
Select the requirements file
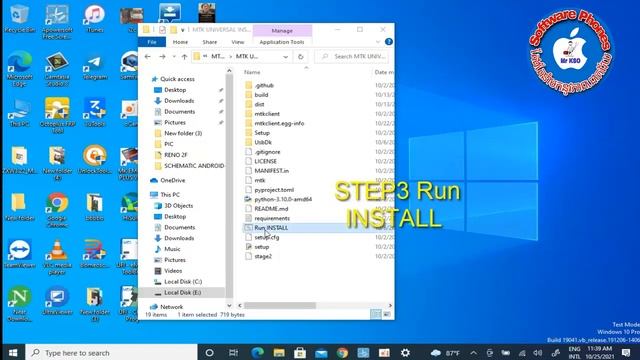pos(272,218)
